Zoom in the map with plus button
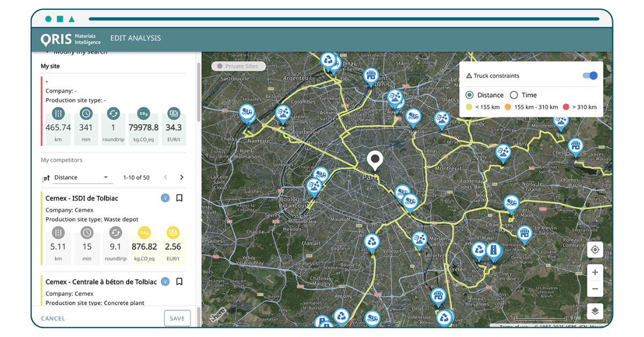 coord(595,273)
